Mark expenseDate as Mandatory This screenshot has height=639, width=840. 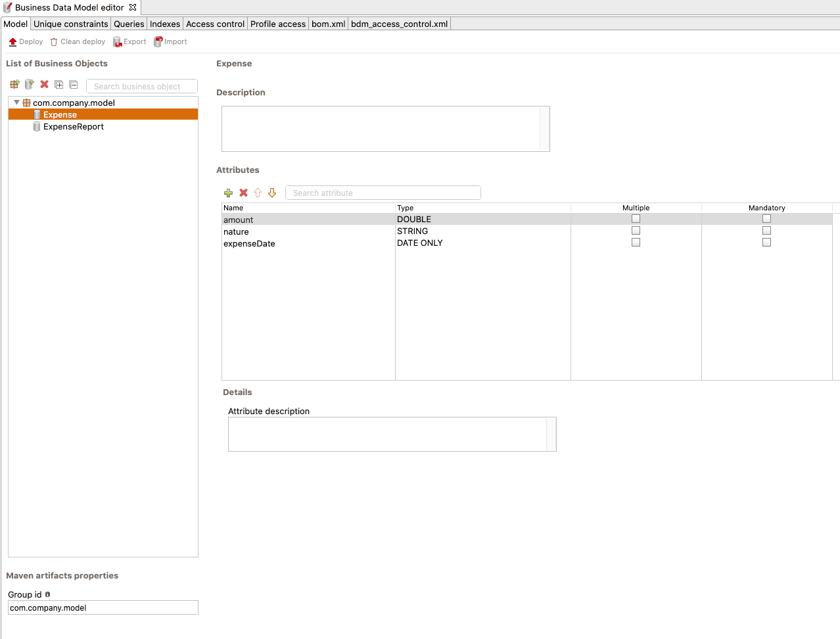point(766,242)
